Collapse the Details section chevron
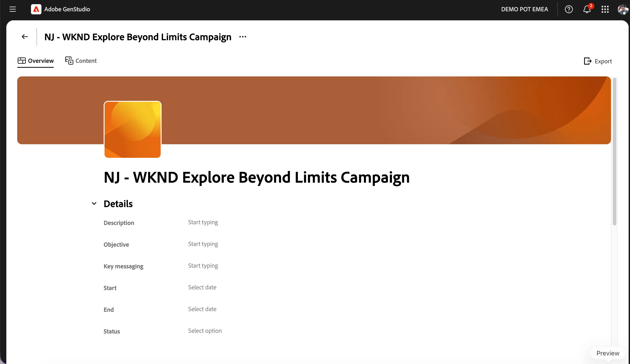 point(94,204)
